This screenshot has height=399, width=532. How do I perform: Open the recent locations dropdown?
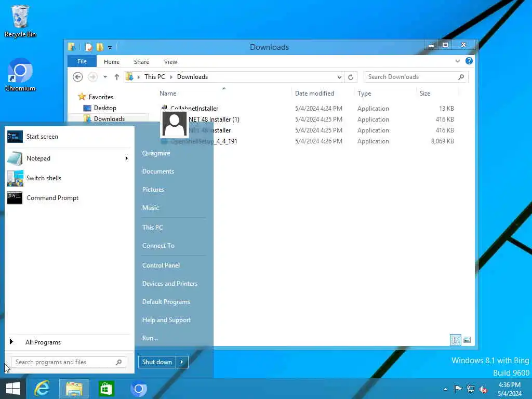click(105, 77)
